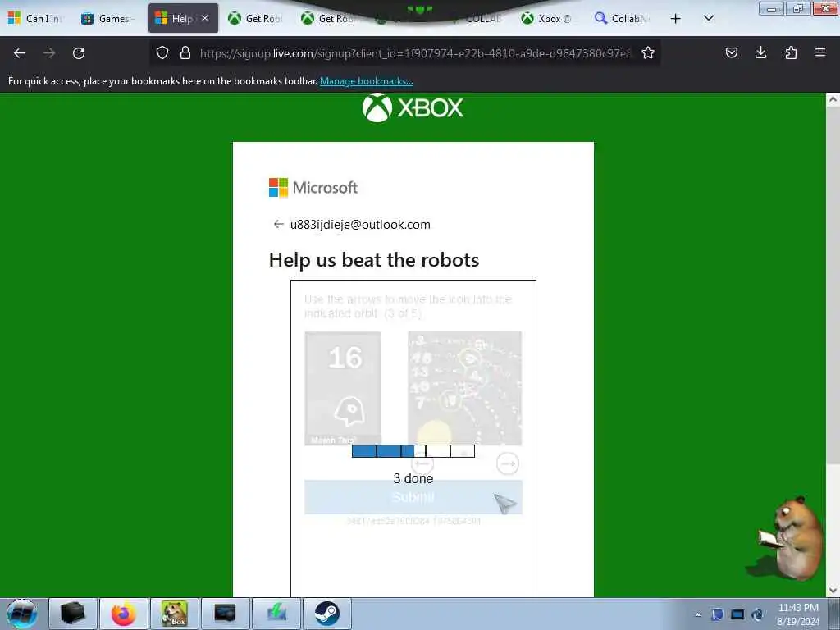Click the captcha left arrow button

click(x=422, y=463)
